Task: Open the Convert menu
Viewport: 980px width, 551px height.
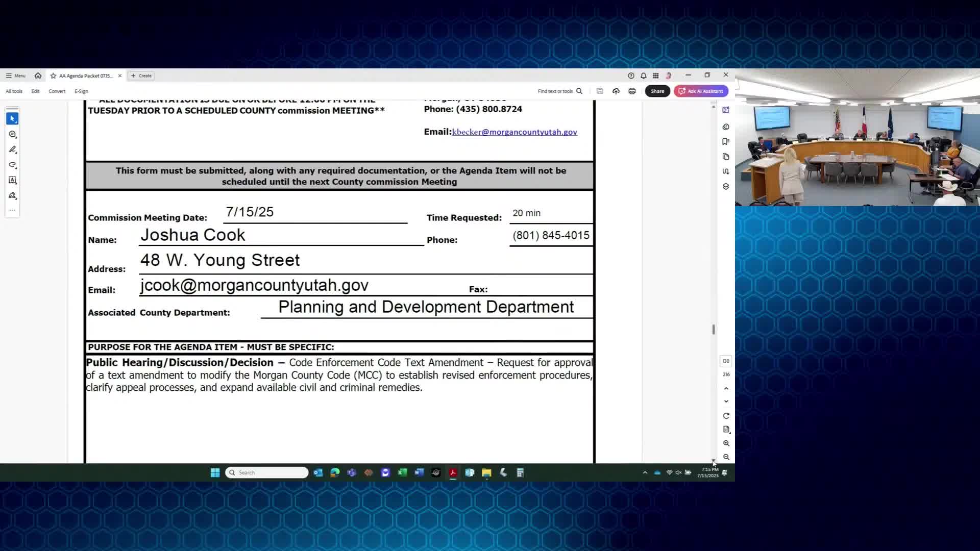Action: click(57, 91)
